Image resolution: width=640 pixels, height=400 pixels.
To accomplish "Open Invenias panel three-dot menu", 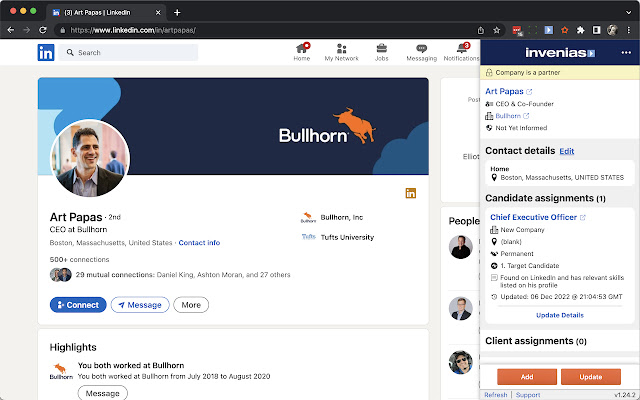I will click(626, 53).
